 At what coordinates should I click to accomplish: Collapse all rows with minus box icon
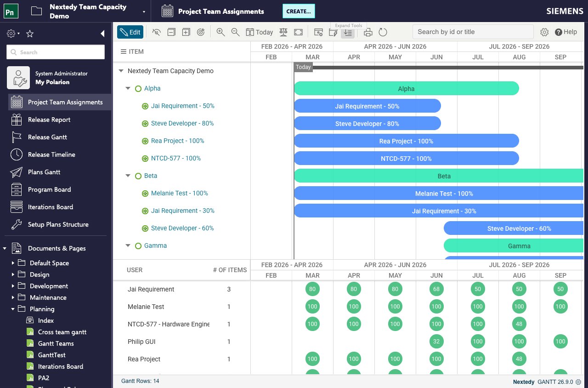tap(171, 32)
